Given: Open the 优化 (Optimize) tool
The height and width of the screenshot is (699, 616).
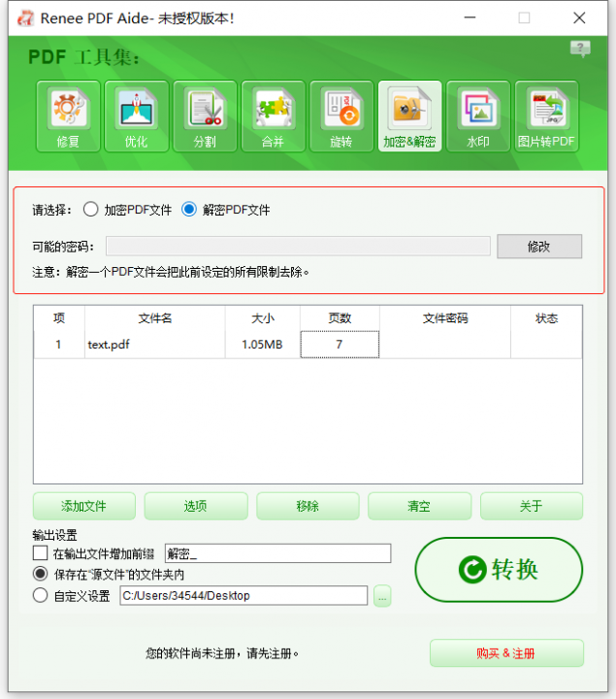Looking at the screenshot, I should (136, 116).
